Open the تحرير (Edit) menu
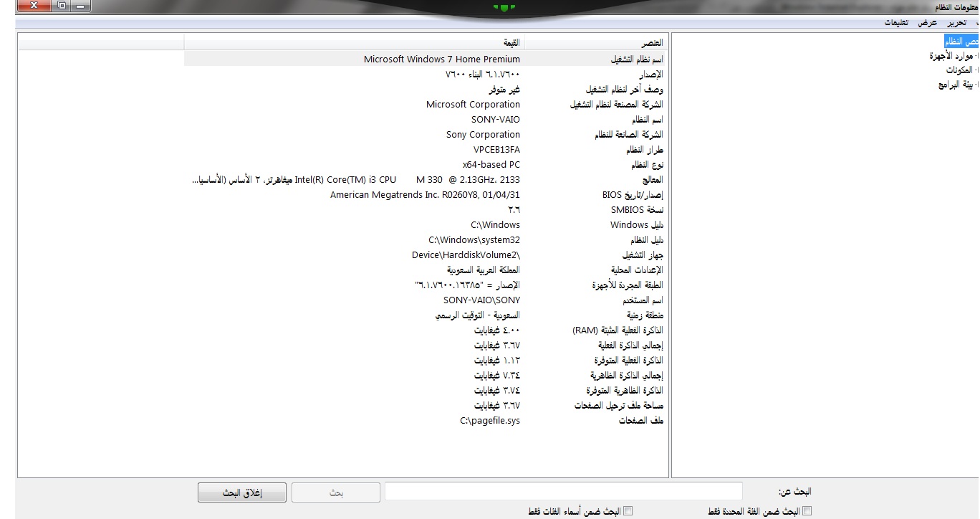This screenshot has height=519, width=980. coord(957,23)
